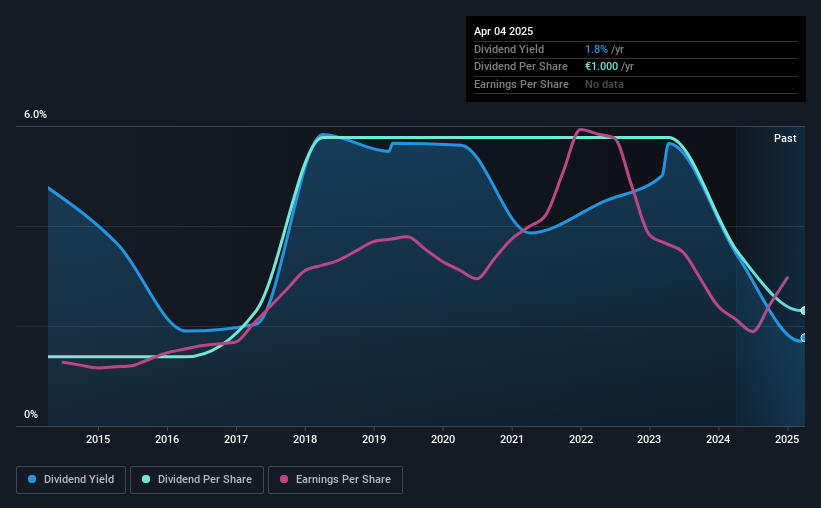Image resolution: width=821 pixels, height=508 pixels.
Task: Click the 2025 x-axis label
Action: (787, 439)
